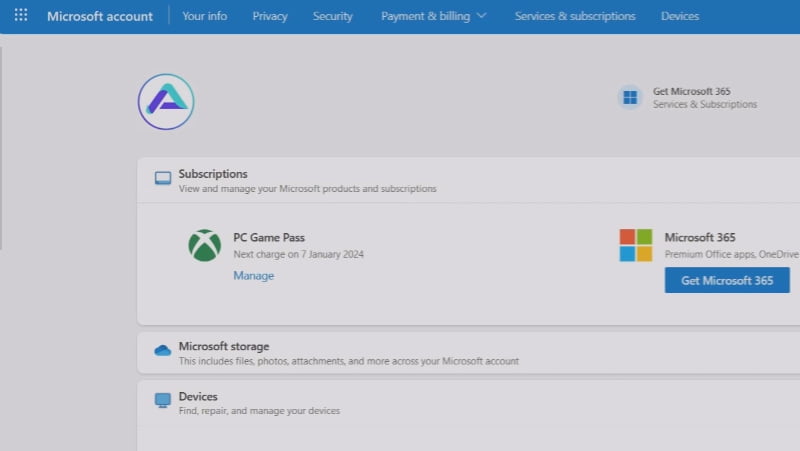Expand the Payment & billing dropdown chevron

click(481, 16)
